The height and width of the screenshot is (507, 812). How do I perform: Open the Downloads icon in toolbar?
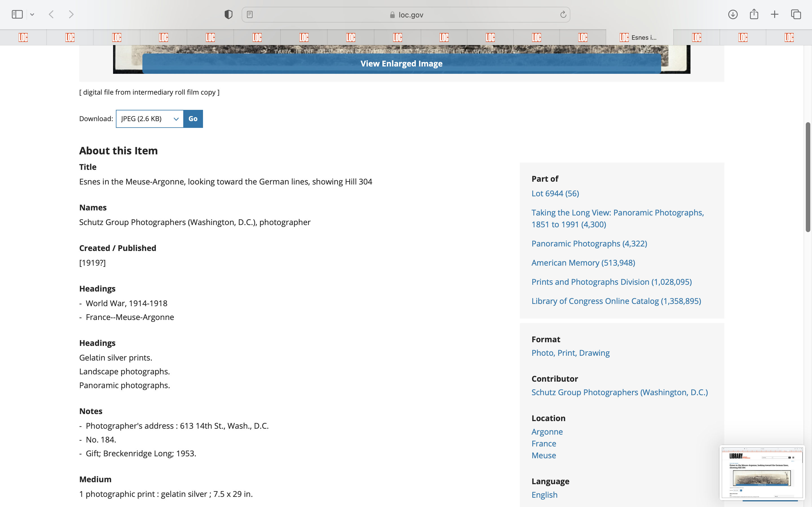click(x=733, y=14)
